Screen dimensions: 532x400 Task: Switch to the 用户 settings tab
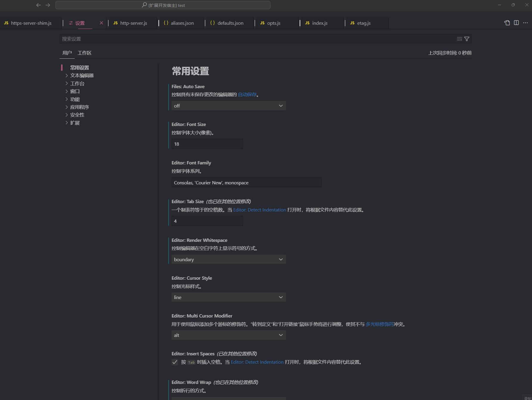[x=67, y=53]
